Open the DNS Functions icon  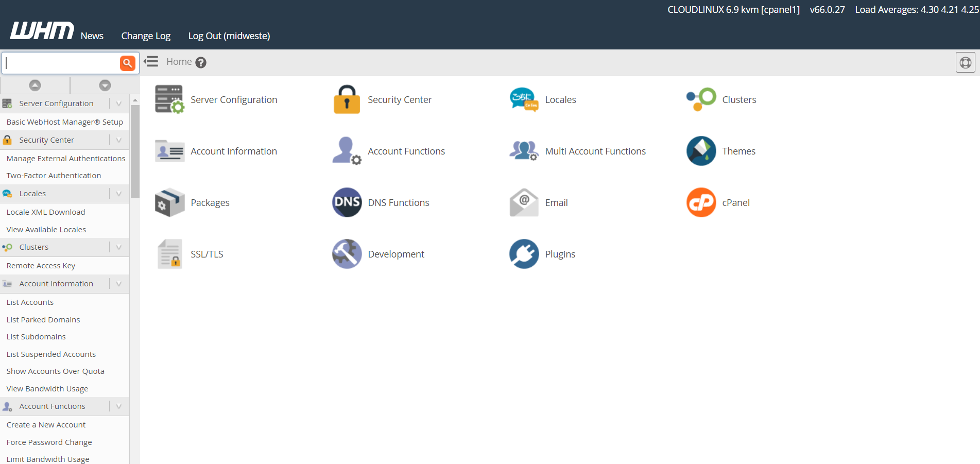347,202
